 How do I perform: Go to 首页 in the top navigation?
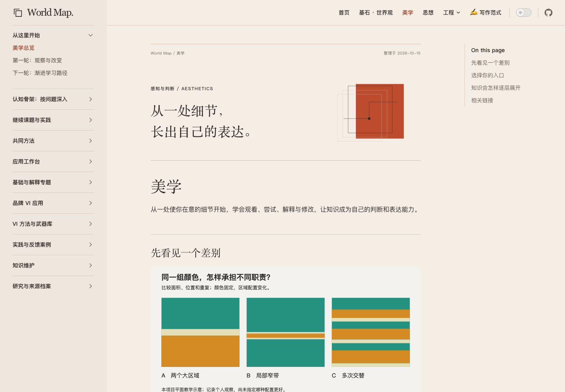click(x=344, y=13)
